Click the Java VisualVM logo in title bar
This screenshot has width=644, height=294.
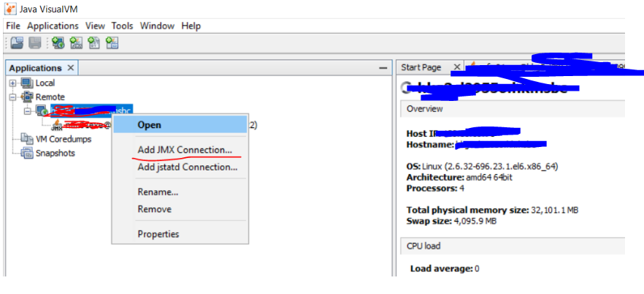(x=10, y=8)
